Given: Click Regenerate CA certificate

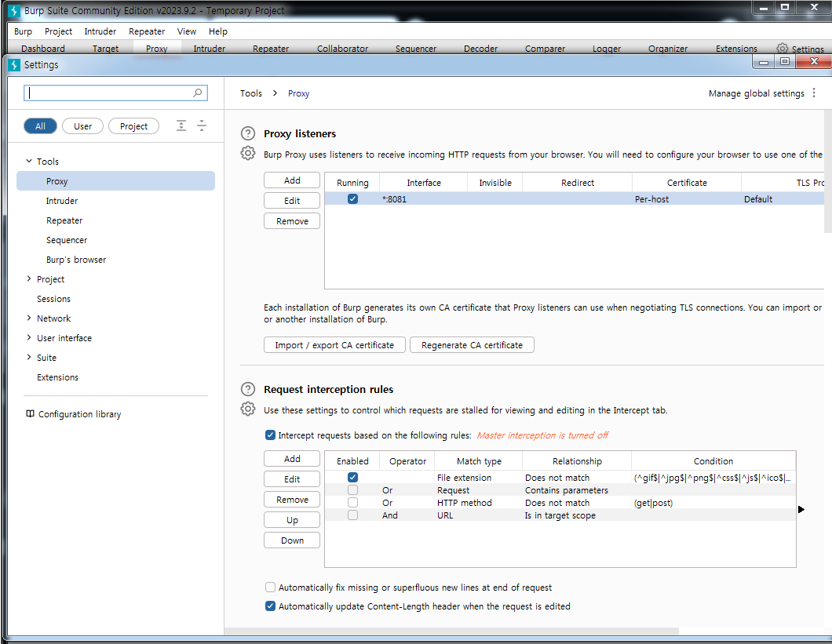Looking at the screenshot, I should point(472,345).
